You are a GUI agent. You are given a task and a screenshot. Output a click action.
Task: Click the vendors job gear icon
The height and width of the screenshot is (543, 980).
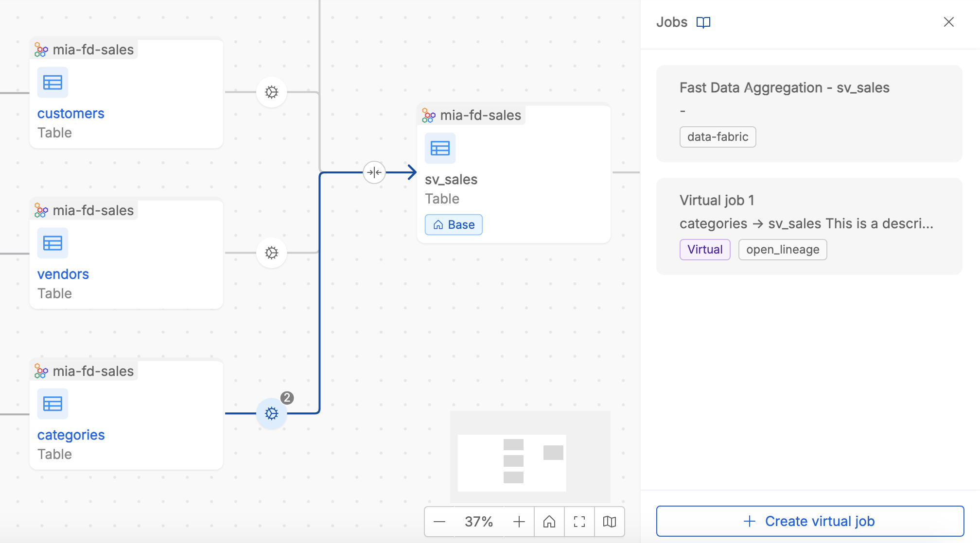[x=271, y=253]
